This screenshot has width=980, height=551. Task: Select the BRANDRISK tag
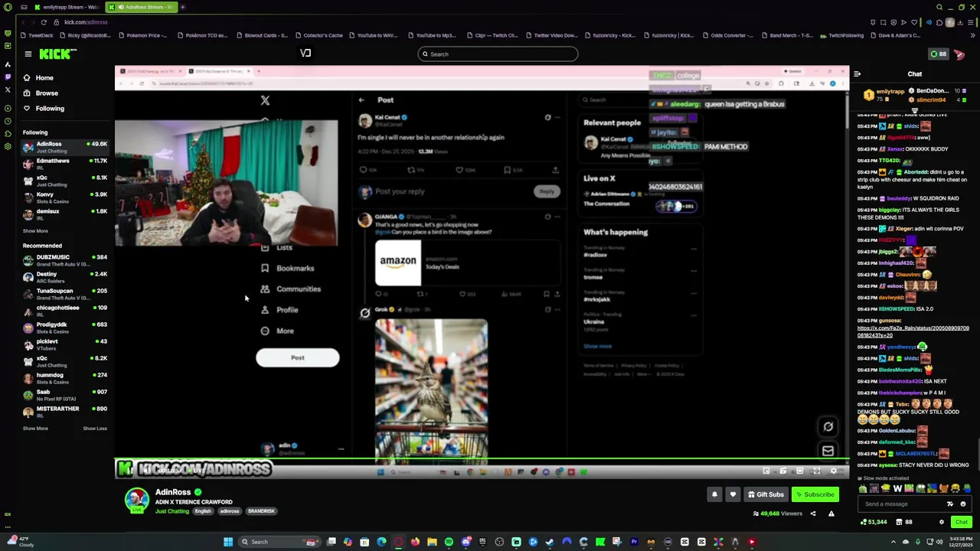tap(261, 511)
